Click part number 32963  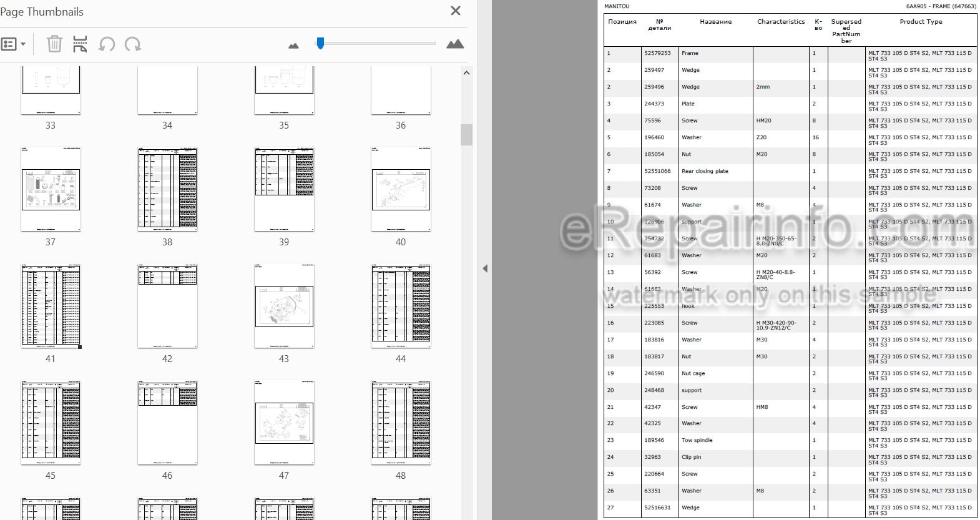coord(652,457)
